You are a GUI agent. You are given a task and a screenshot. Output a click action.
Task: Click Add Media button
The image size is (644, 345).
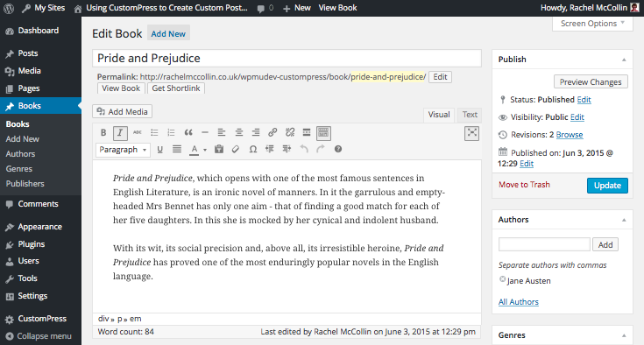click(123, 111)
